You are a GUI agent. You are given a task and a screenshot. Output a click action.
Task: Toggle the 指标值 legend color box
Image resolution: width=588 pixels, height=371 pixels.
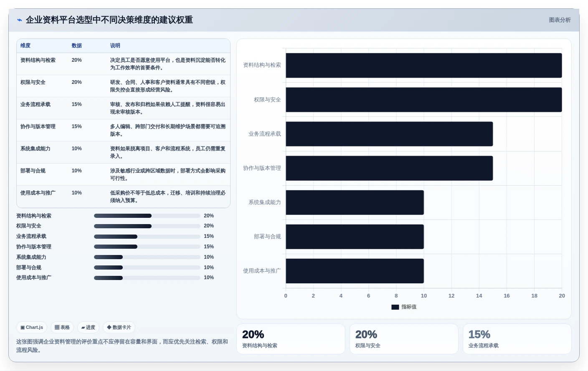395,307
